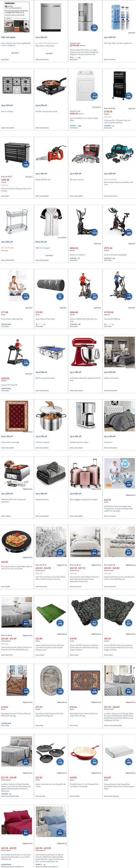The height and width of the screenshot is (868, 136).
Task: Click the 23% save badge on Kenmore refrigerator
Action: [x=95, y=28]
